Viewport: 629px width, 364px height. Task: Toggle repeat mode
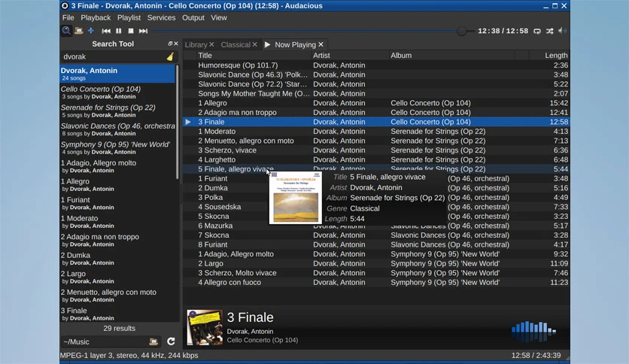pyautogui.click(x=536, y=31)
